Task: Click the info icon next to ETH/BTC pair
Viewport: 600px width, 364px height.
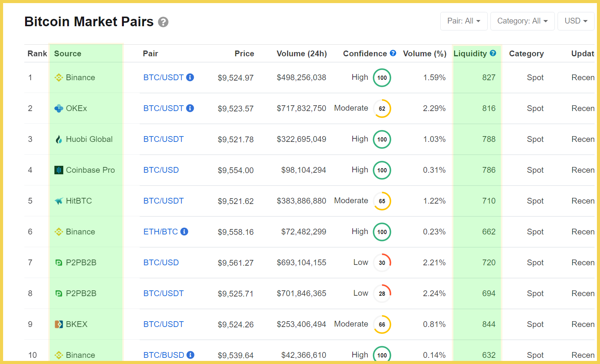Action: click(184, 232)
